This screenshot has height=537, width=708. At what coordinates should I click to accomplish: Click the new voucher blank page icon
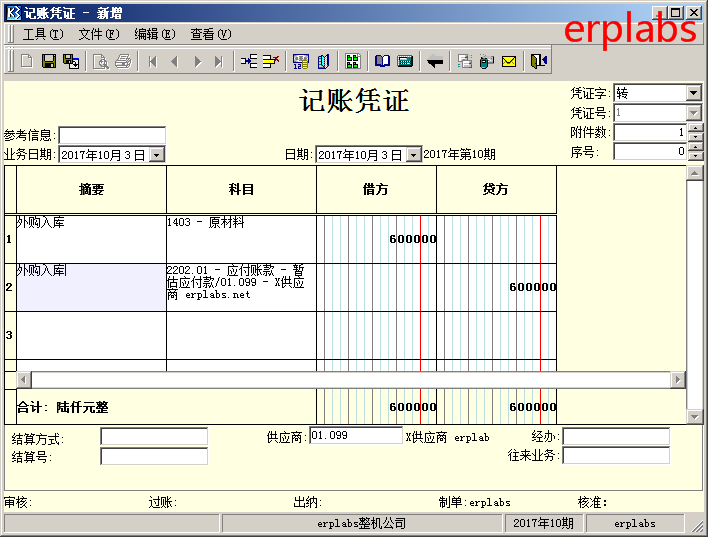pos(27,61)
